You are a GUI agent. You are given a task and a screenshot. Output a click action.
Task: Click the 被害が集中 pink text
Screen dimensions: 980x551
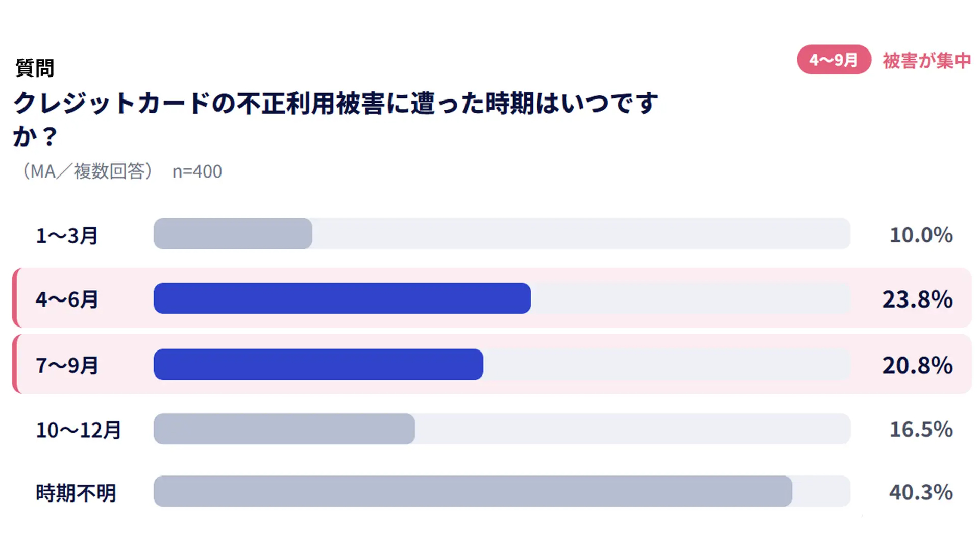coord(926,60)
